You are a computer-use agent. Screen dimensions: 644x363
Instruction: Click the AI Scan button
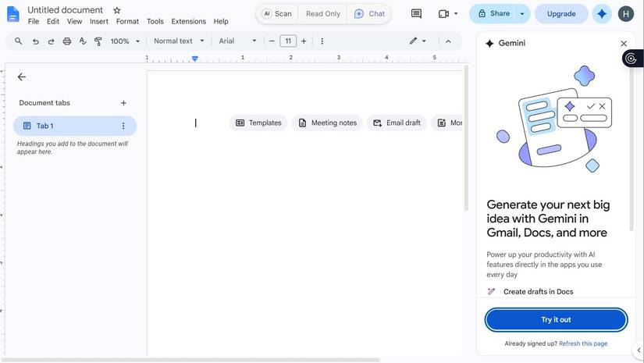tap(278, 13)
